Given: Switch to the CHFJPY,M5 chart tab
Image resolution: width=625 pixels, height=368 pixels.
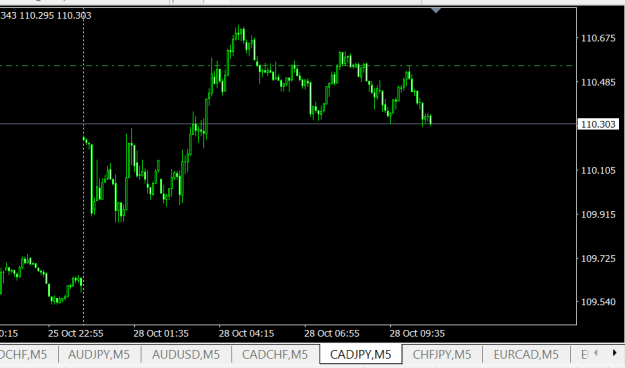Looking at the screenshot, I should [442, 354].
